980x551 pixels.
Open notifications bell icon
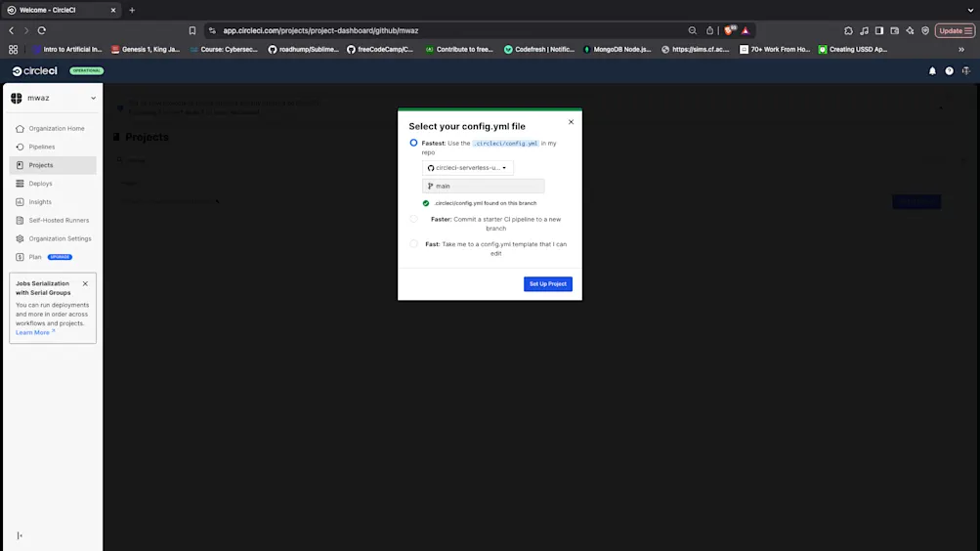click(x=932, y=71)
